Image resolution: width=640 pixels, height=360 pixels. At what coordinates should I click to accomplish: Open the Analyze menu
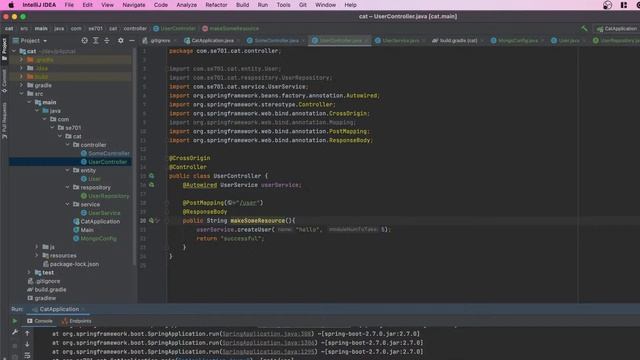click(186, 5)
